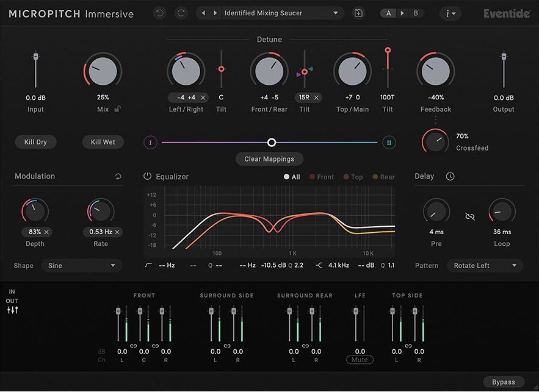Click the undo arrow icon

[159, 12]
